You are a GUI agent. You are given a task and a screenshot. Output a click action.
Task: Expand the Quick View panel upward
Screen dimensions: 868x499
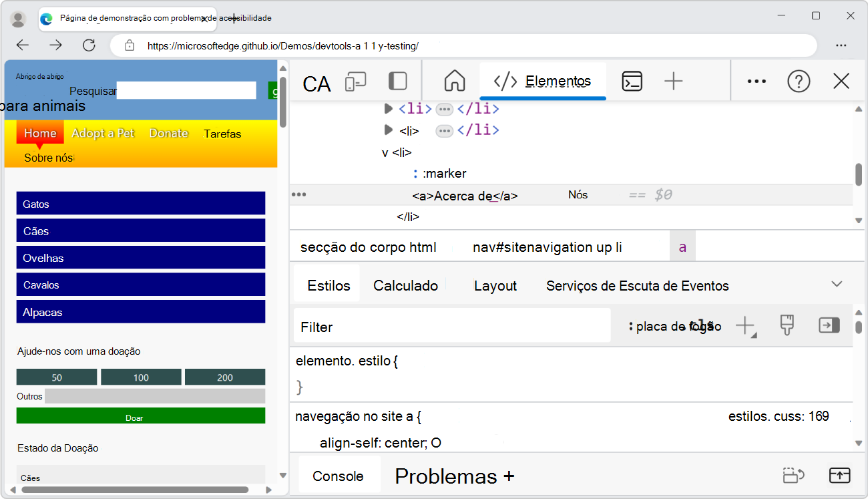[840, 475]
